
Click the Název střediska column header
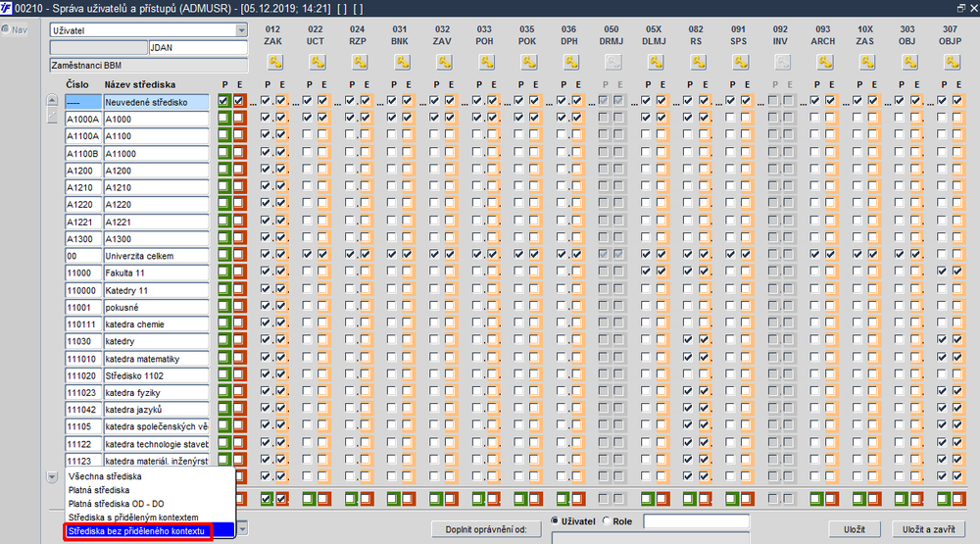click(x=140, y=84)
